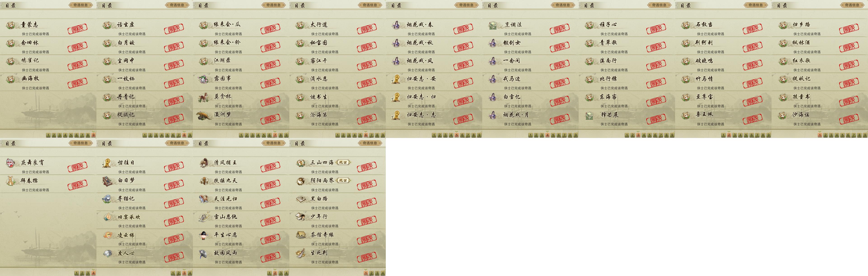This screenshot has width=868, height=276.
Task: Click the mask icon next to 度人心
Action: (108, 253)
